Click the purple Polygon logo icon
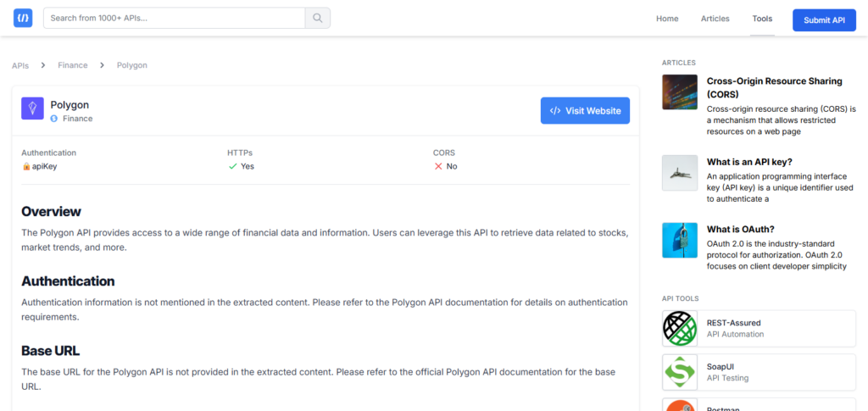 (33, 108)
